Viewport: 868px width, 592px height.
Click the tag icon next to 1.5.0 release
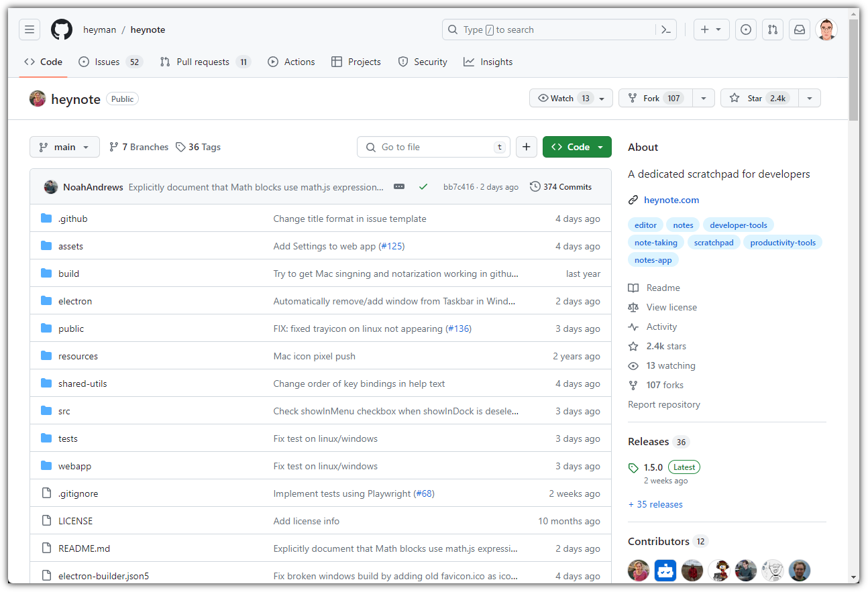tap(633, 467)
